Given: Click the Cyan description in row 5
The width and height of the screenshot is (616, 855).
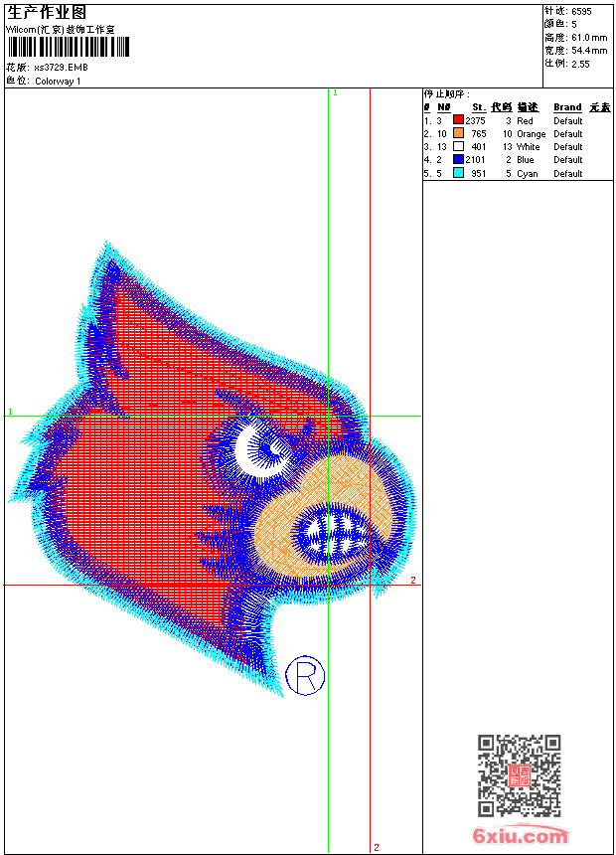Looking at the screenshot, I should coord(528,174).
